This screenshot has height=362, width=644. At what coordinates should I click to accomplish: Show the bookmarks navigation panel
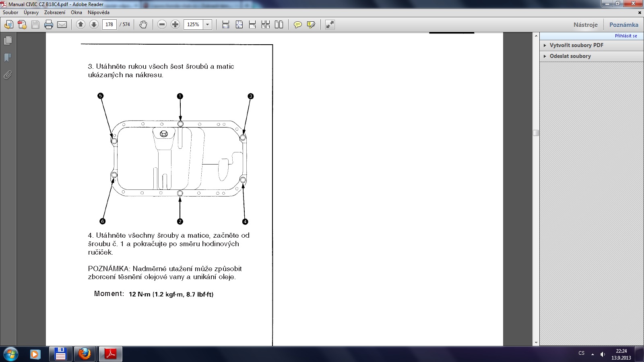(x=8, y=58)
